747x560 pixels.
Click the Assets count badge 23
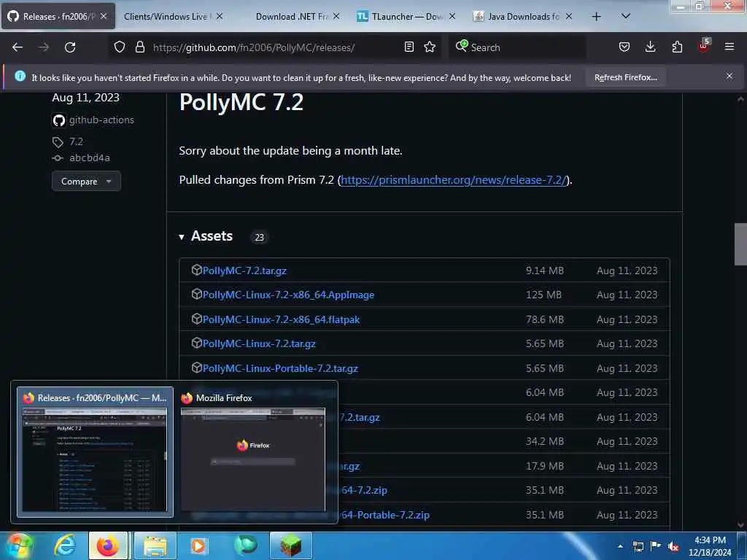pos(259,237)
